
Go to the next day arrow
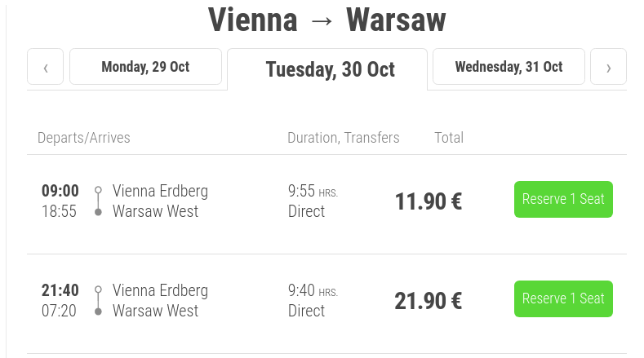tap(608, 67)
